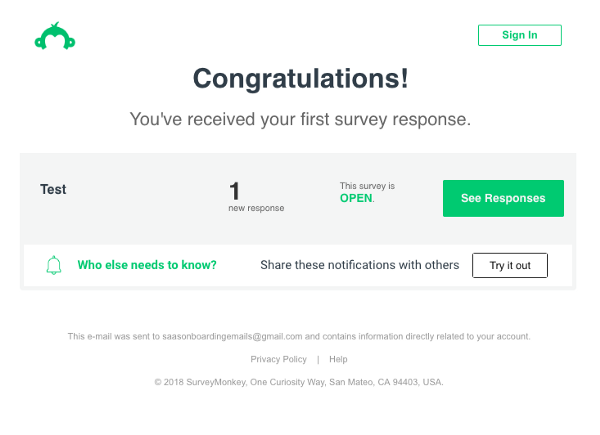Click the '1' new response count
This screenshot has width=600, height=435.
[235, 191]
